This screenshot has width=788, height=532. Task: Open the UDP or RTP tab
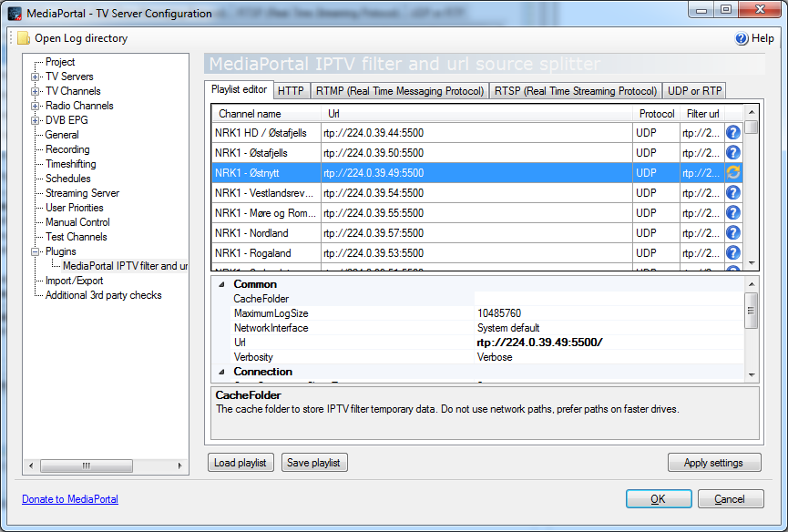pos(694,91)
